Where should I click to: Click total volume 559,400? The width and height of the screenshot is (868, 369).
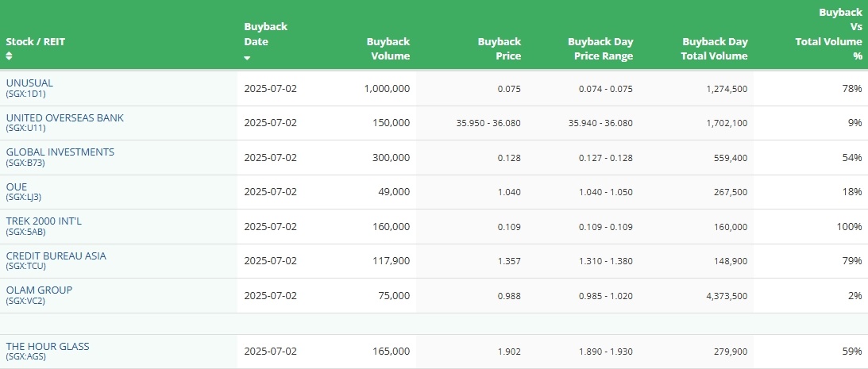click(731, 158)
